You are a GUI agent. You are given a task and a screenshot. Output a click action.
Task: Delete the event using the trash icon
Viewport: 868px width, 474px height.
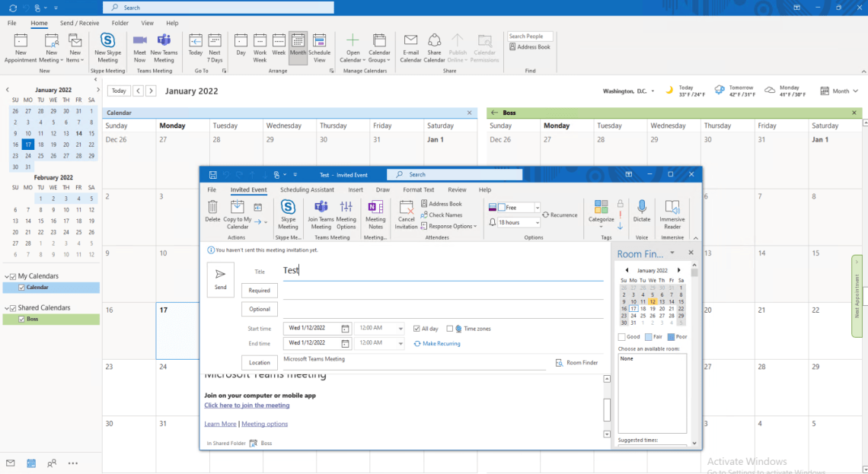pos(212,212)
